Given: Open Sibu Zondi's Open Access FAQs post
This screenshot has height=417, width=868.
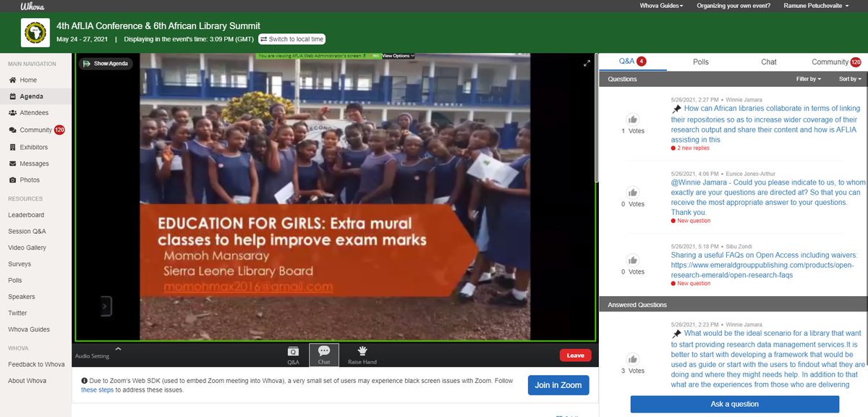Looking at the screenshot, I should pyautogui.click(x=764, y=265).
